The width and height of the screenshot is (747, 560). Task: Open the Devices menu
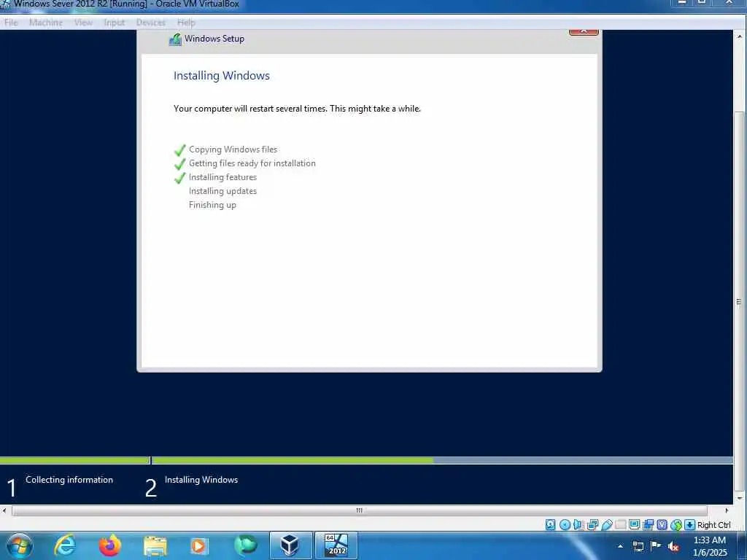pyautogui.click(x=150, y=23)
